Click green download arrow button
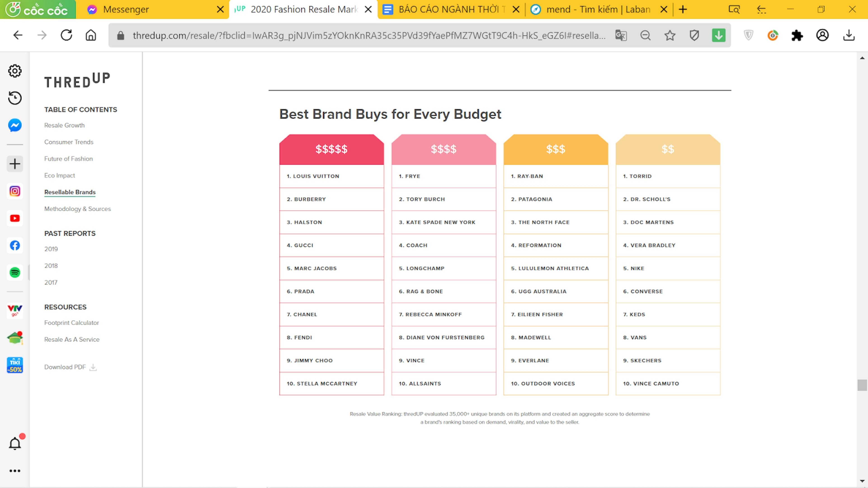The height and width of the screenshot is (488, 868). 719,35
